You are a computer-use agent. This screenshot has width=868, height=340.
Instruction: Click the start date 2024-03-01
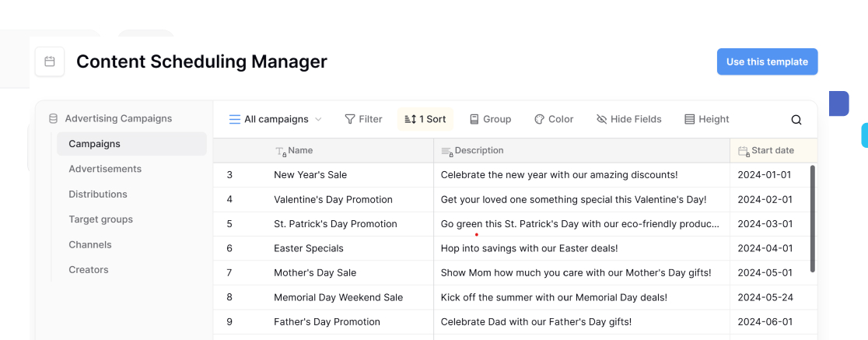point(765,224)
